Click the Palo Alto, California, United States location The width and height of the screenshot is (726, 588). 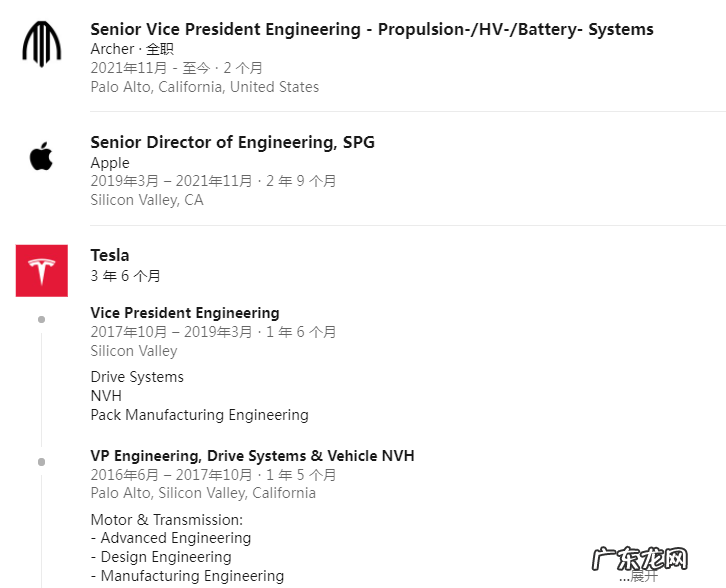click(204, 87)
